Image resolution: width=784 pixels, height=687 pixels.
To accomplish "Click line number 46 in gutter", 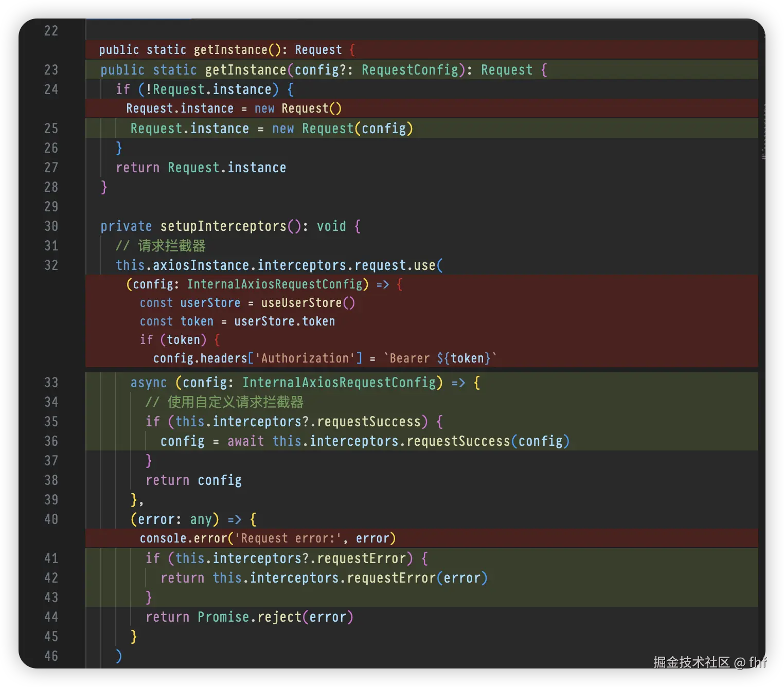I will (51, 656).
